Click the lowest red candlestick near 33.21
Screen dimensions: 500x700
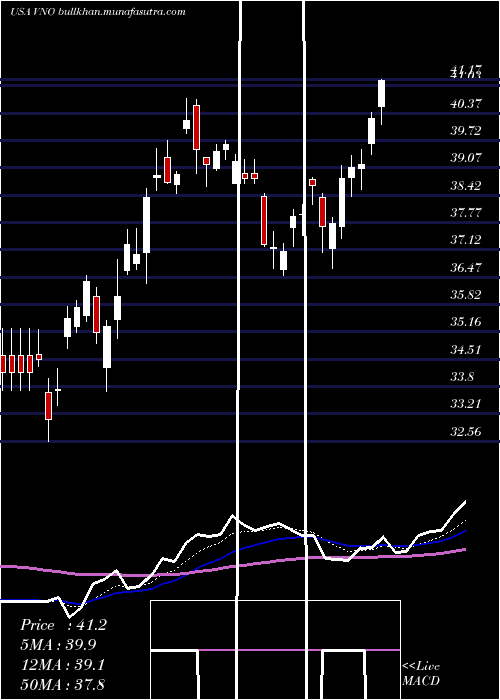click(48, 406)
